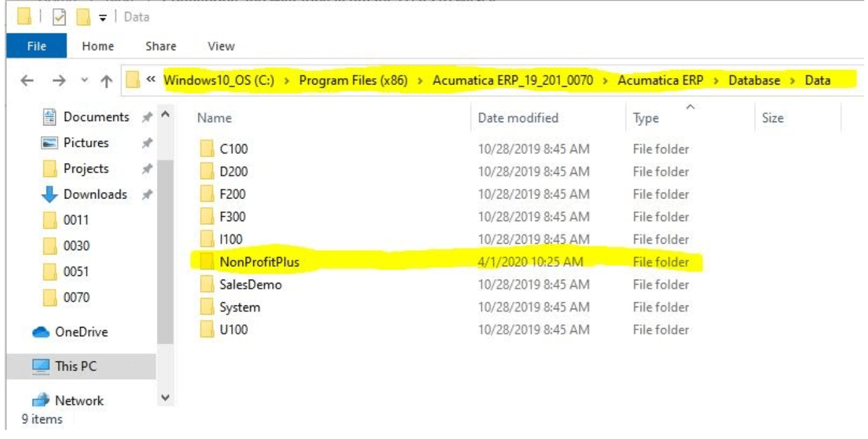Expand the chevron after the Database breadcrumb
The height and width of the screenshot is (439, 868).
(x=792, y=81)
